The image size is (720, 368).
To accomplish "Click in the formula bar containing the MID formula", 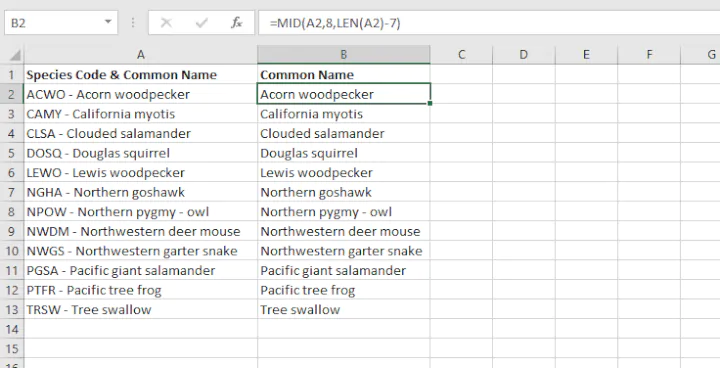I will click(489, 23).
